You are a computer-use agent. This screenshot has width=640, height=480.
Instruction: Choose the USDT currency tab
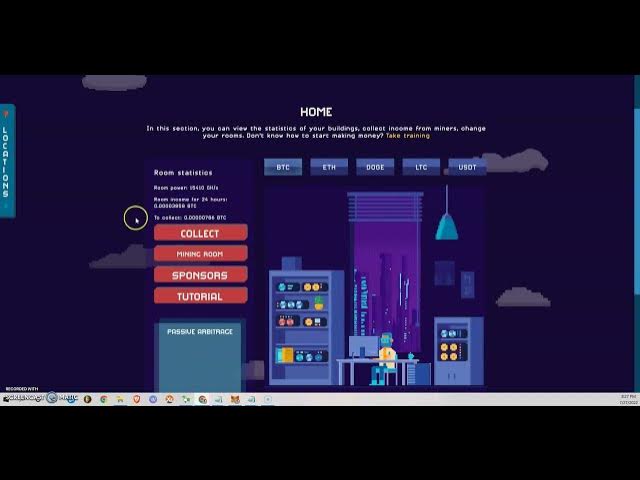(x=467, y=167)
